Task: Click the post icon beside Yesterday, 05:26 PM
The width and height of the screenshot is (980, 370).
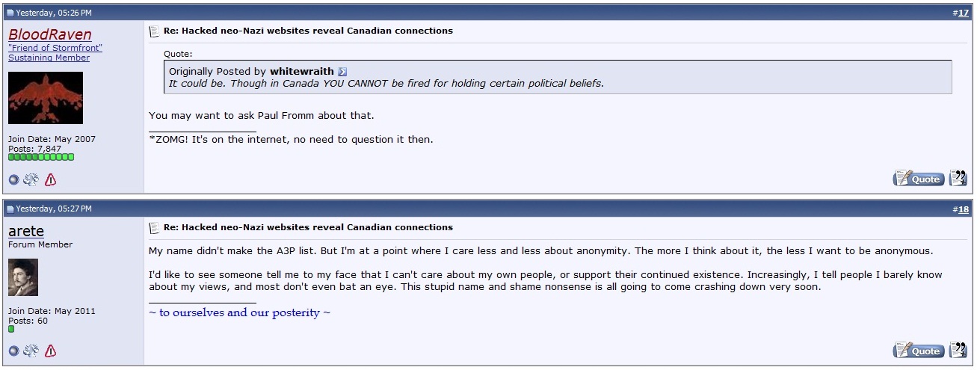Action: tap(10, 13)
